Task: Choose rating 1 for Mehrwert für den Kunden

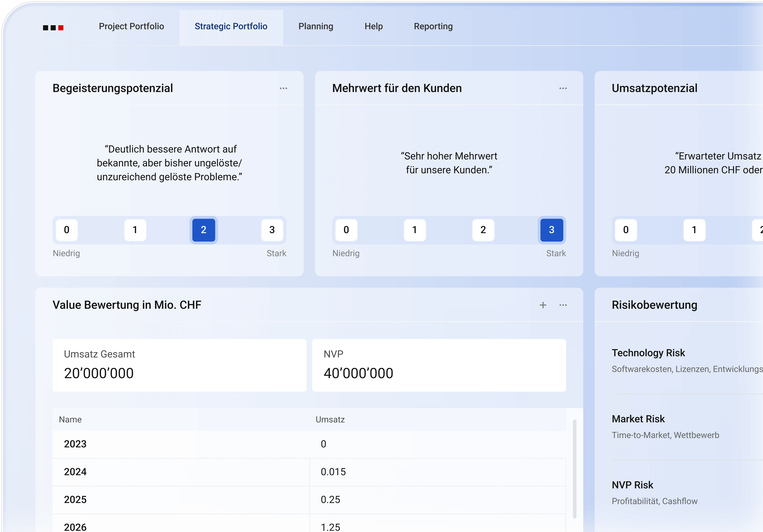Action: coord(414,230)
